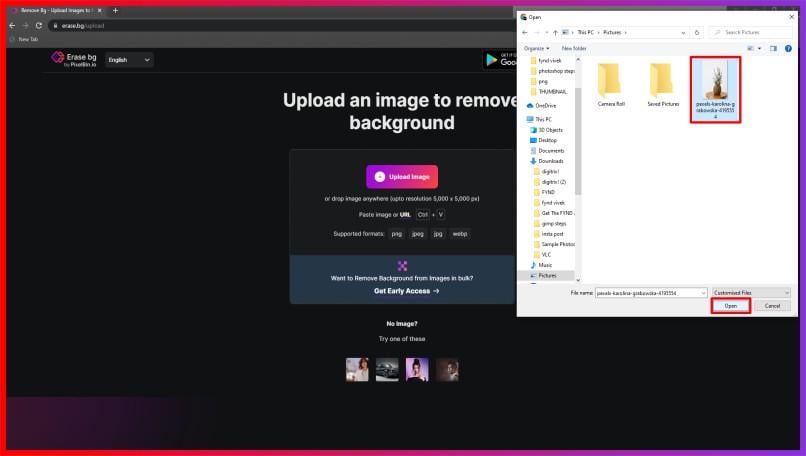The height and width of the screenshot is (456, 806).
Task: Reload the browser page
Action: click(39, 25)
